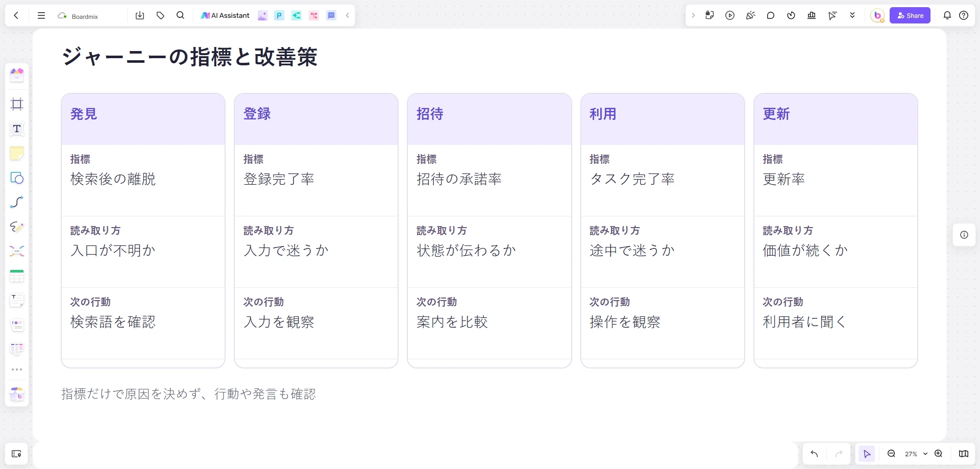The image size is (980, 469).
Task: Zoom in on the canvas
Action: coord(938,454)
